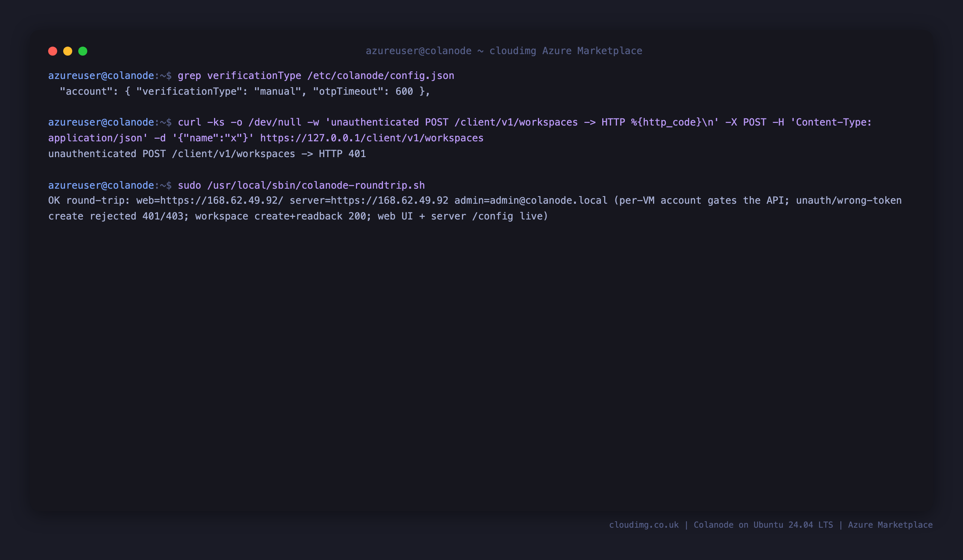Click the footer 'Colanode on Ubuntu 24.04 LTS' text
This screenshot has width=963, height=560.
(x=763, y=525)
